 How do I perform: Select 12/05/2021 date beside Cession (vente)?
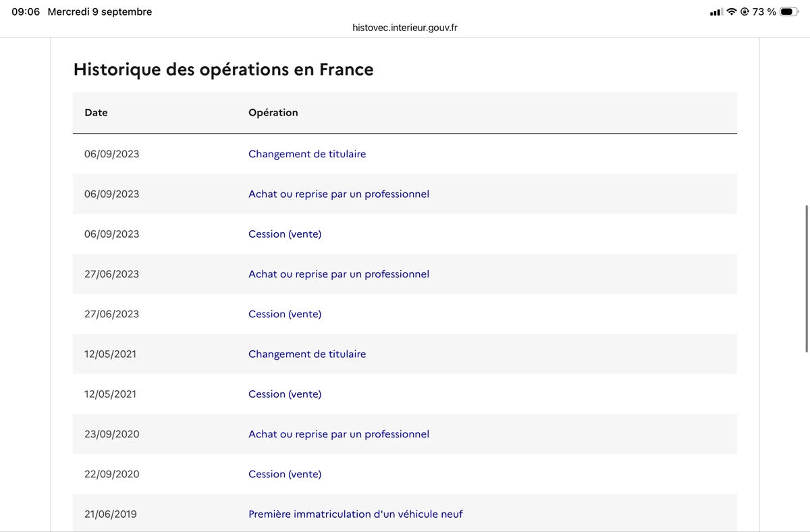coord(111,394)
